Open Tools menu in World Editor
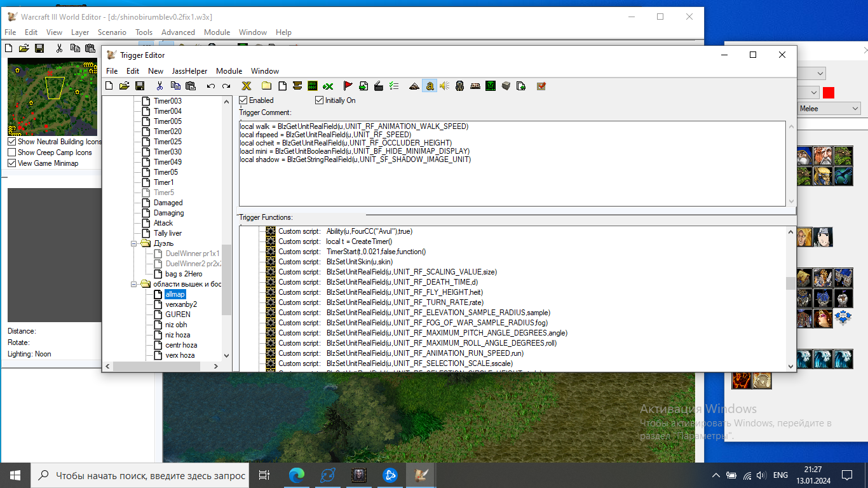 (x=144, y=32)
